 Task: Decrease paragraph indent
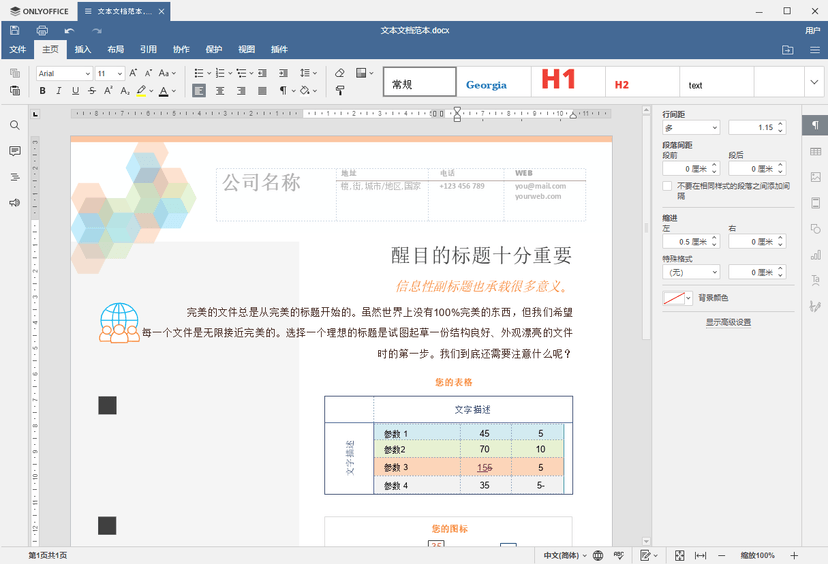pos(262,73)
